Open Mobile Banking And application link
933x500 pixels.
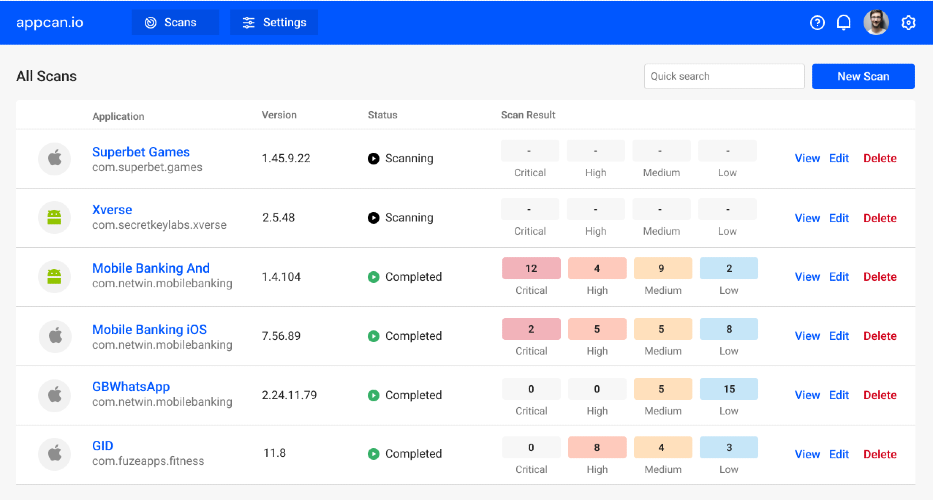pyautogui.click(x=151, y=268)
